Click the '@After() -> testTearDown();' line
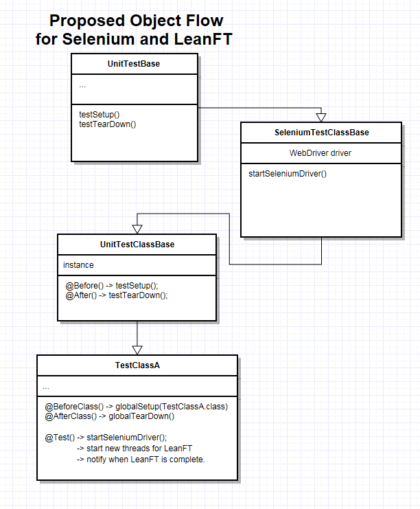This screenshot has height=509, width=420. coord(117,295)
